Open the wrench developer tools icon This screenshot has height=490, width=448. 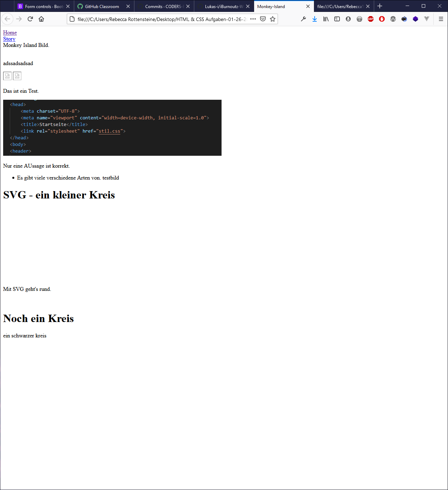point(303,19)
